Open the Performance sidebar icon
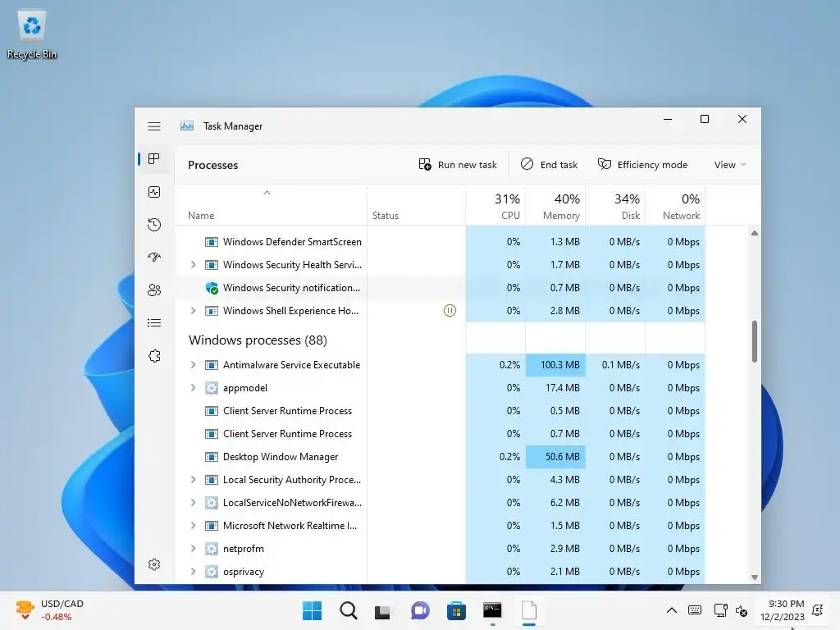Image resolution: width=840 pixels, height=630 pixels. pos(154,192)
